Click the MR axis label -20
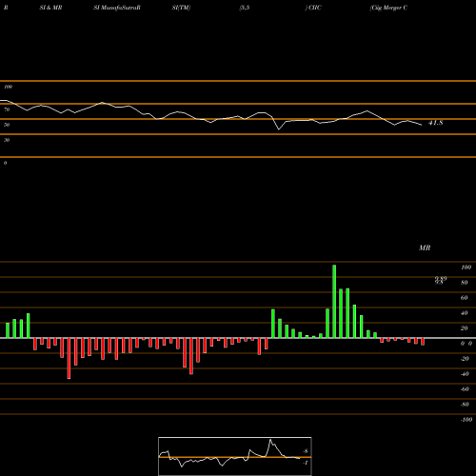This screenshot has width=476, height=476. [465, 359]
